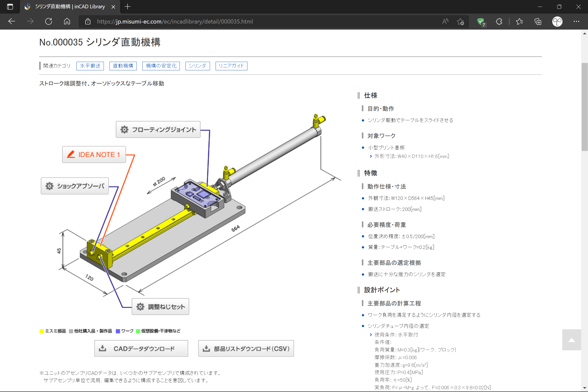588x392 pixels.
Task: Click download icon on 部品リストダウンロード button
Action: (x=206, y=348)
